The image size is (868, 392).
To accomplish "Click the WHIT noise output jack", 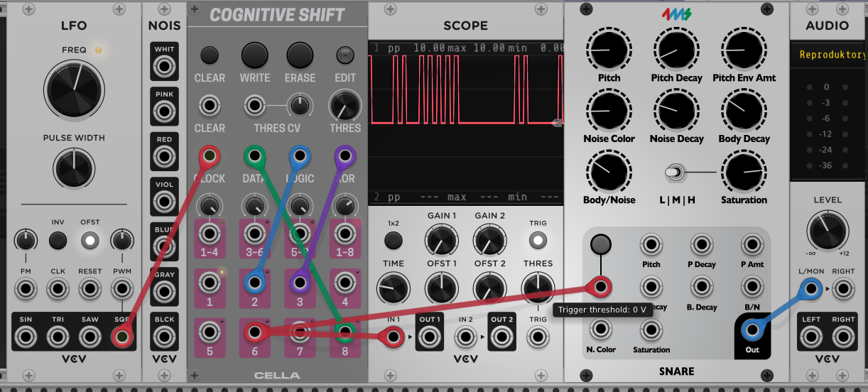I will point(165,67).
